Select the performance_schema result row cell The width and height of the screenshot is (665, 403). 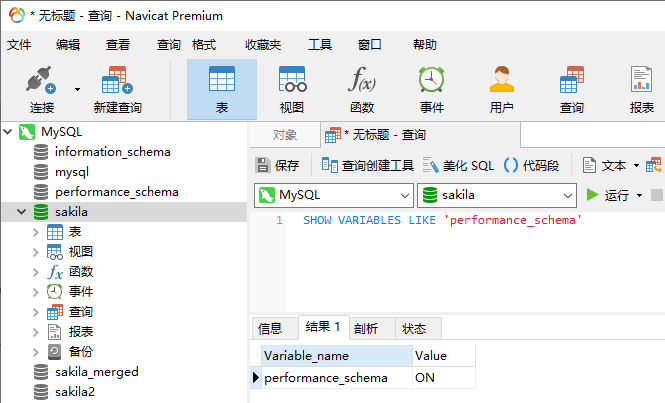(x=326, y=378)
